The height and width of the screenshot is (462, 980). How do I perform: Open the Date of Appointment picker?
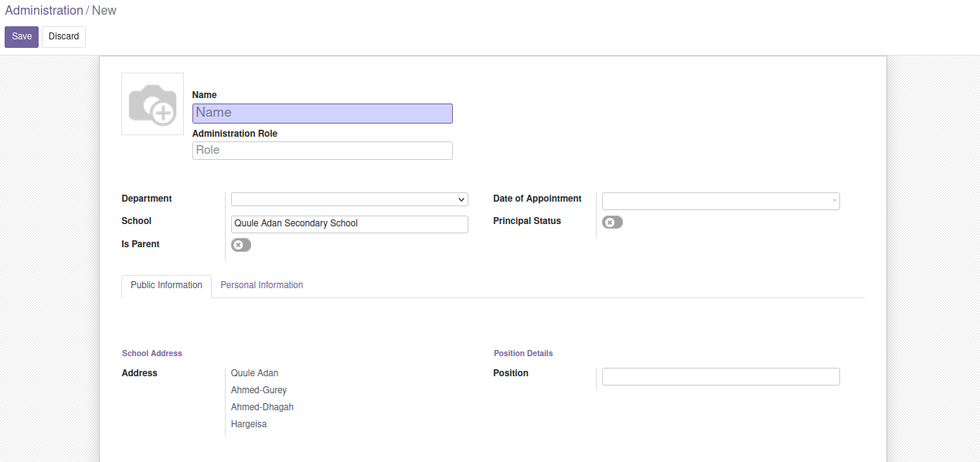click(720, 201)
